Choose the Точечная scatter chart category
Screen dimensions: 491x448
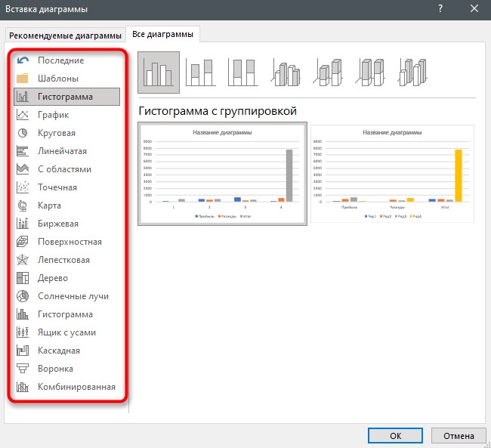coord(66,187)
